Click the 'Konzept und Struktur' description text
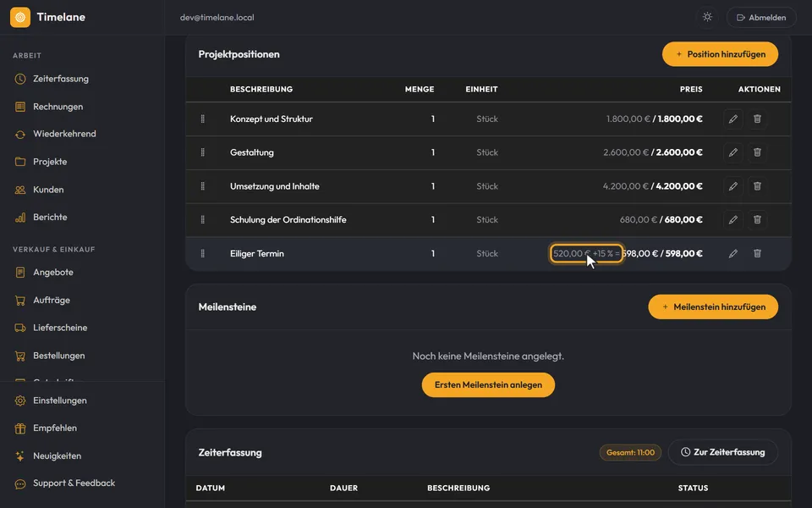This screenshot has width=812, height=508. pyautogui.click(x=272, y=119)
